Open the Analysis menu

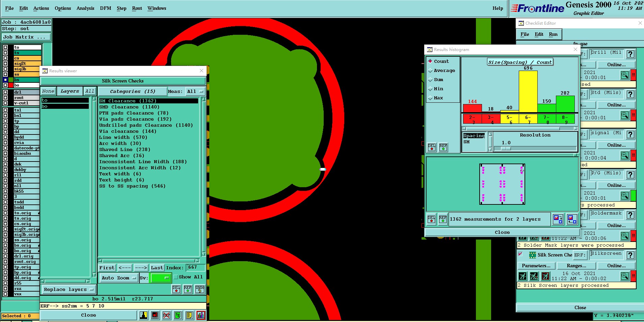(x=85, y=8)
